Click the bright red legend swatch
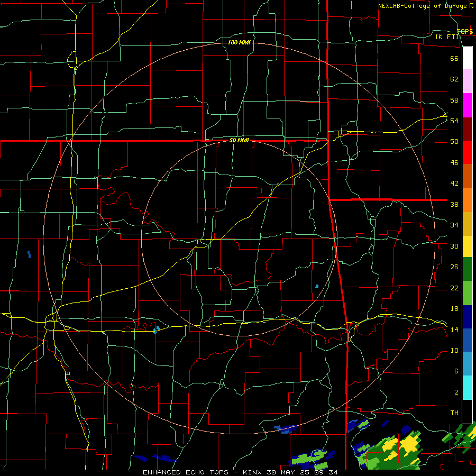Viewport: 476px width, 476px height. pos(467,152)
